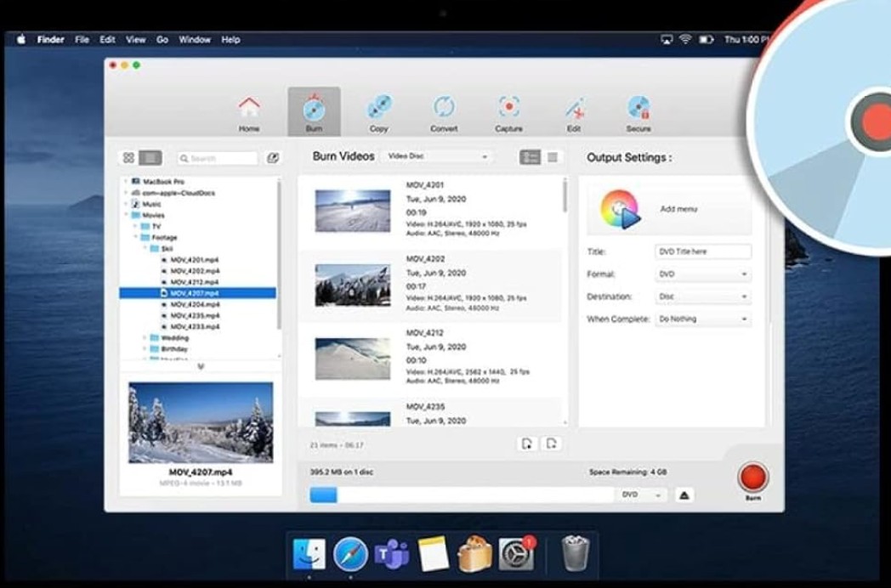
Task: Select MOV_4201 video thumbnail
Action: [353, 211]
